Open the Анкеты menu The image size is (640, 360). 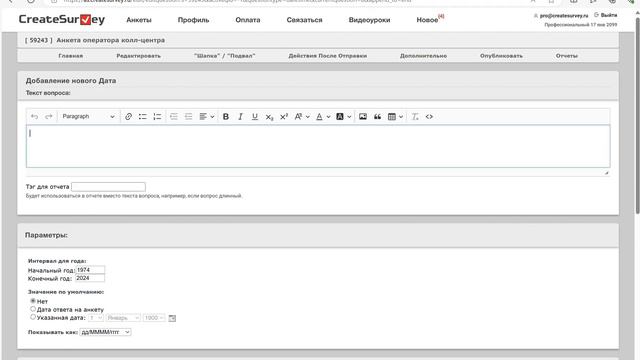[139, 20]
